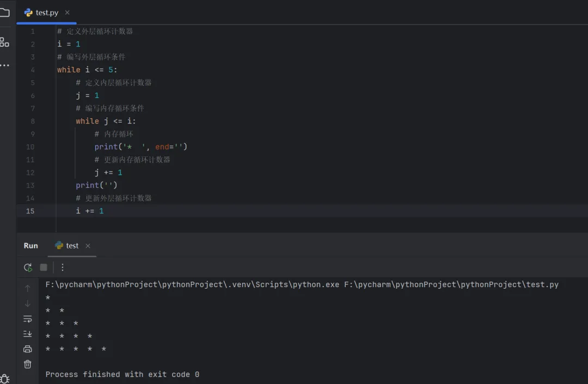Place cursor on the print('') line
The height and width of the screenshot is (384, 588).
coord(97,186)
